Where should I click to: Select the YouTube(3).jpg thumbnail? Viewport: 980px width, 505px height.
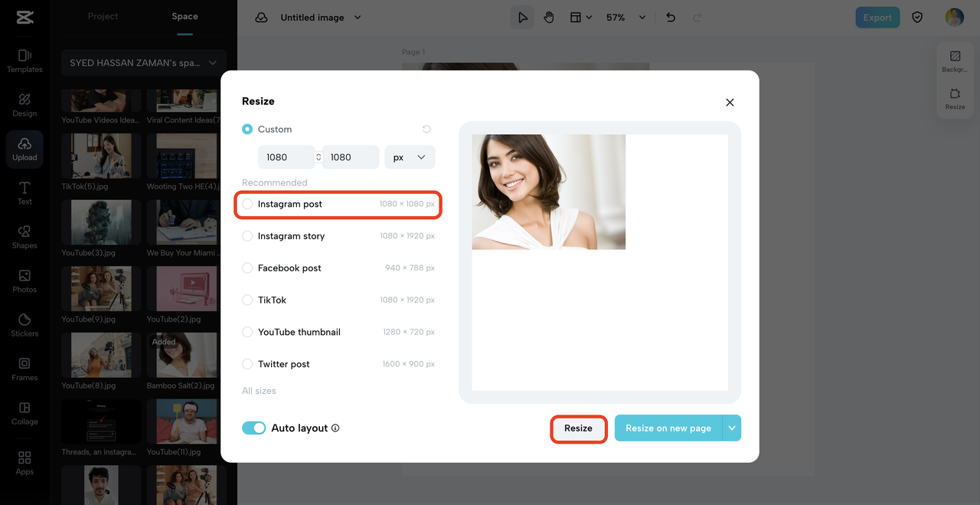tap(101, 222)
